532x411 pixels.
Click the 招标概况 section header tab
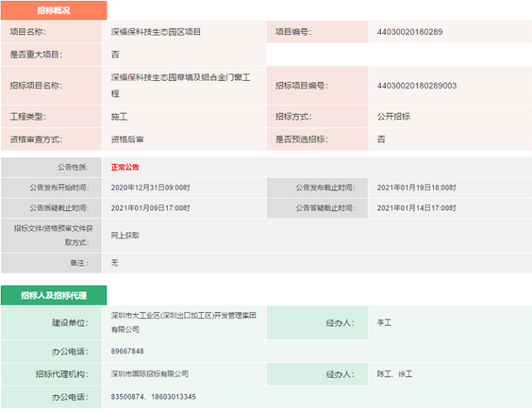53,11
